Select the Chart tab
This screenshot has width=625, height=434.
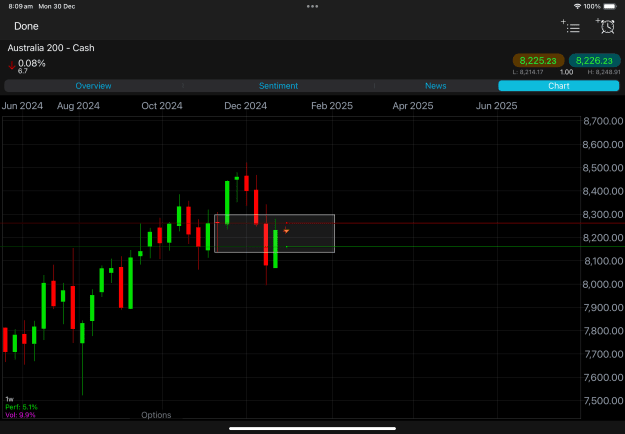coord(558,86)
